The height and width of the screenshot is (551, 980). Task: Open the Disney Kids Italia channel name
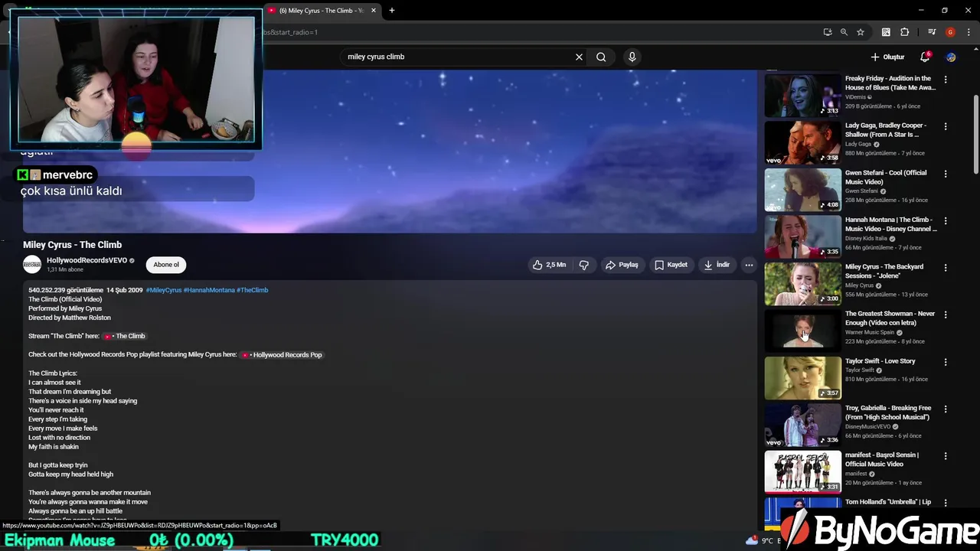(x=866, y=238)
